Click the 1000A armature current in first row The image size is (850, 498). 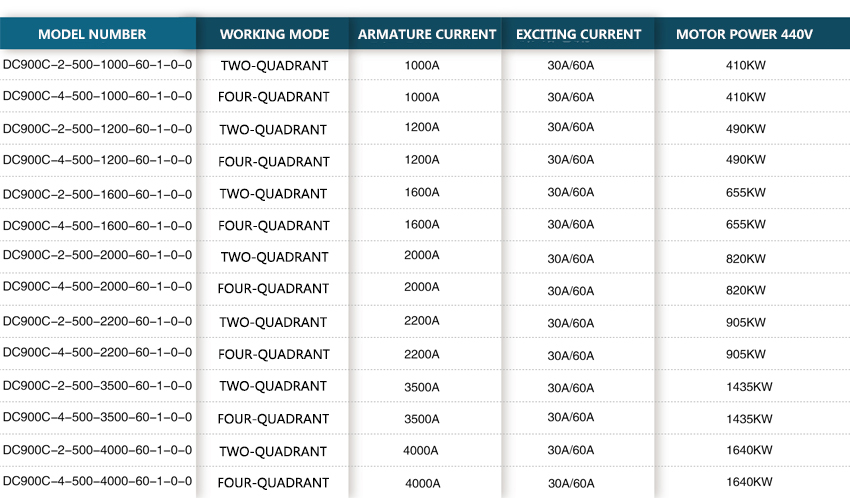pos(422,64)
